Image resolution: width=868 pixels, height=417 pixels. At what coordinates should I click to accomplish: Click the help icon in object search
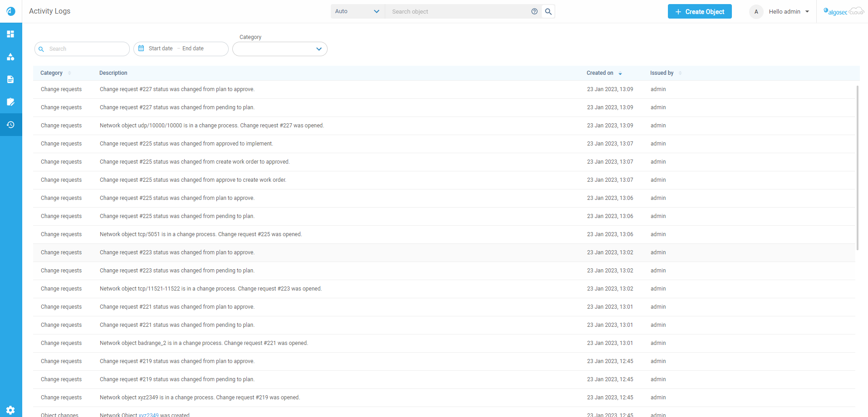tap(535, 11)
